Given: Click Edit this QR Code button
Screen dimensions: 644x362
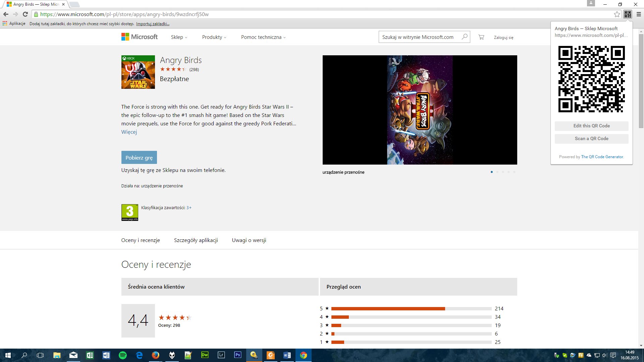Looking at the screenshot, I should pos(591,126).
